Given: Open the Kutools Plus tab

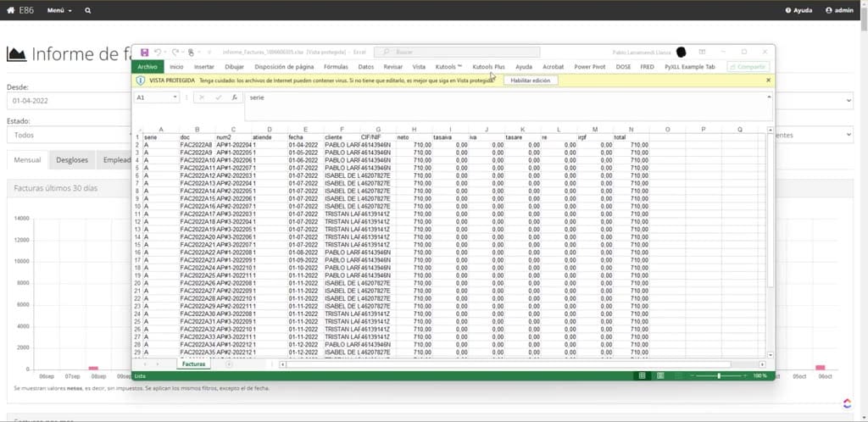Looking at the screenshot, I should pyautogui.click(x=489, y=66).
